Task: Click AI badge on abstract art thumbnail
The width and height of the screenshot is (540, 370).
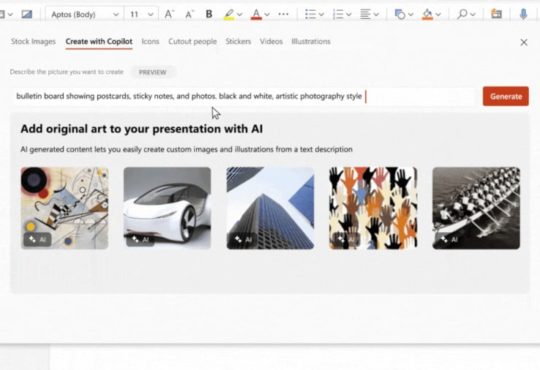Action: (37, 239)
